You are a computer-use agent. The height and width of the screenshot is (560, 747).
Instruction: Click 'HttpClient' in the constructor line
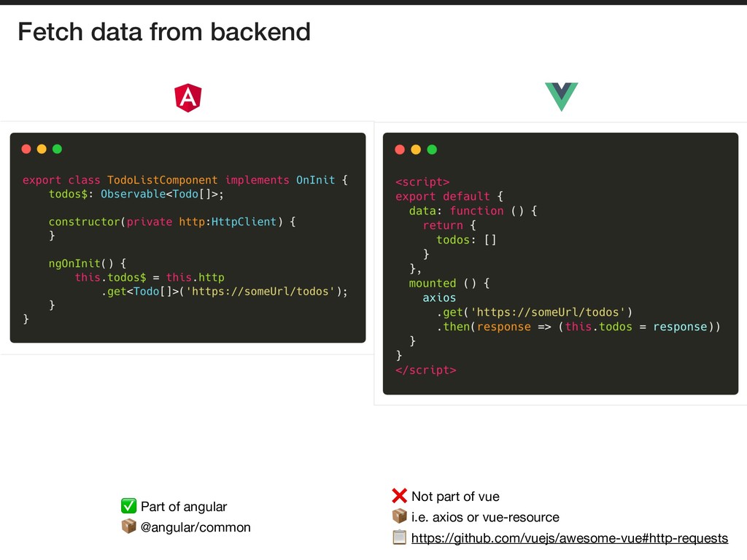coord(244,222)
